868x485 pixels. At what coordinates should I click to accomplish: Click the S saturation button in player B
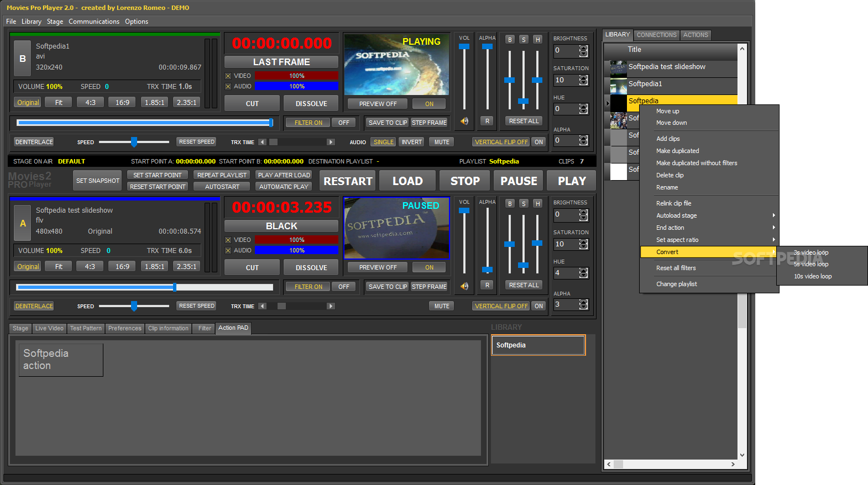pyautogui.click(x=524, y=39)
